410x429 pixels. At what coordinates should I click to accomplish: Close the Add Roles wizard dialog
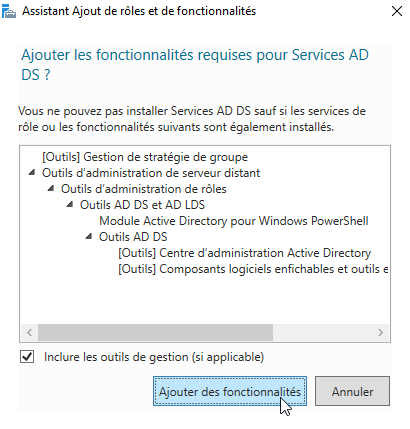[x=397, y=11]
